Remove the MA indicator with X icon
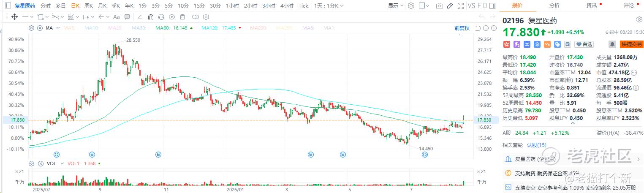 tap(40, 28)
